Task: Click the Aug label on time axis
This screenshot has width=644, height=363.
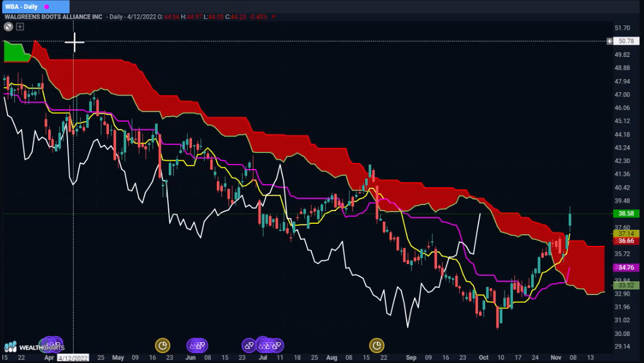Action: pos(331,357)
